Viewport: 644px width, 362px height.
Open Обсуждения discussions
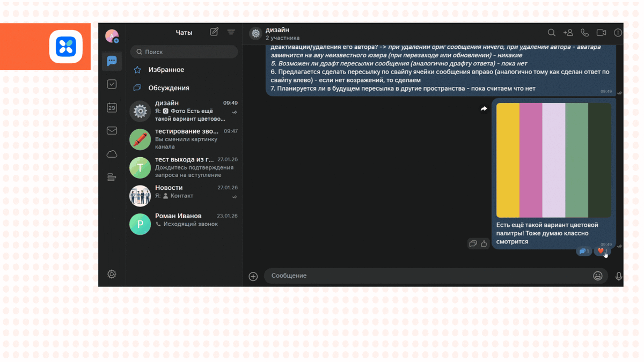184,88
